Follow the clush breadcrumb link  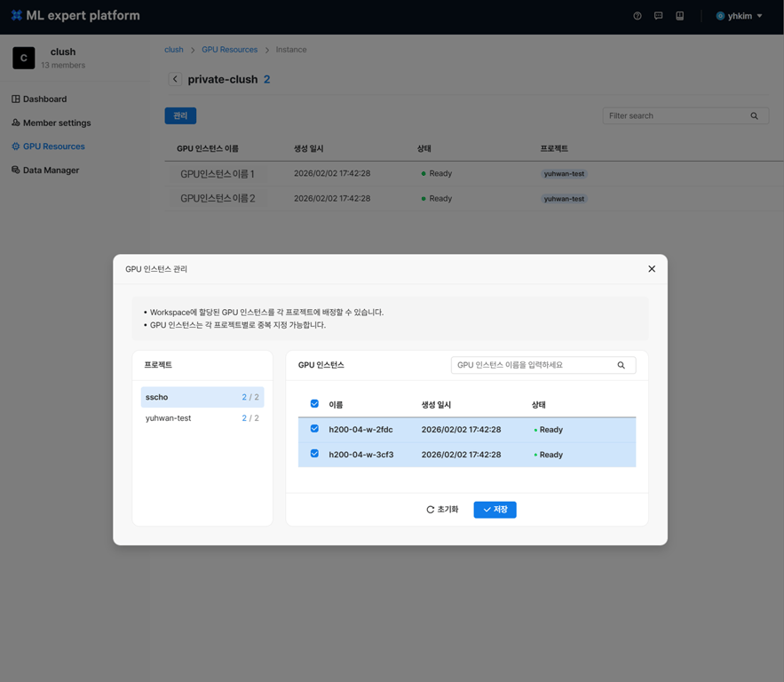(x=174, y=50)
